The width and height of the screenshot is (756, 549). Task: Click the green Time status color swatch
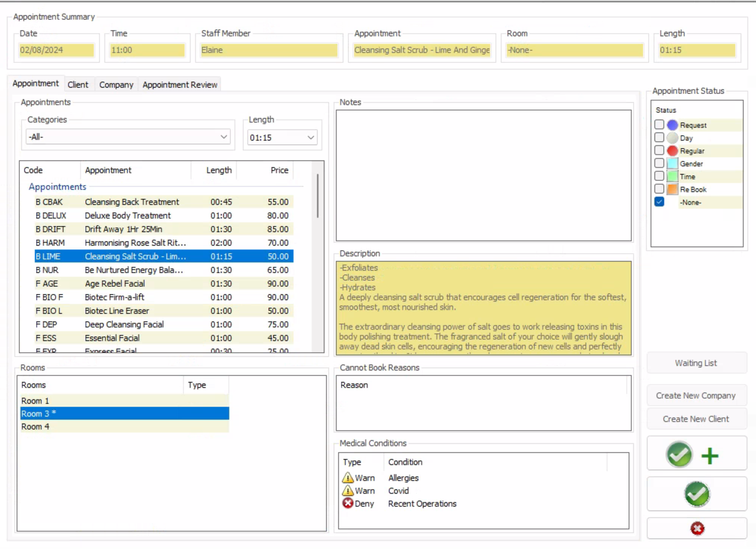(x=672, y=176)
